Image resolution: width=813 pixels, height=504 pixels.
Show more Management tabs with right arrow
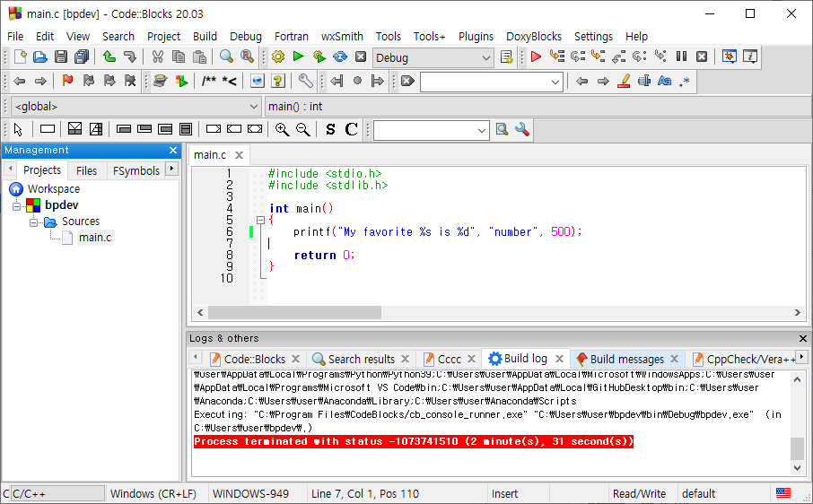171,169
